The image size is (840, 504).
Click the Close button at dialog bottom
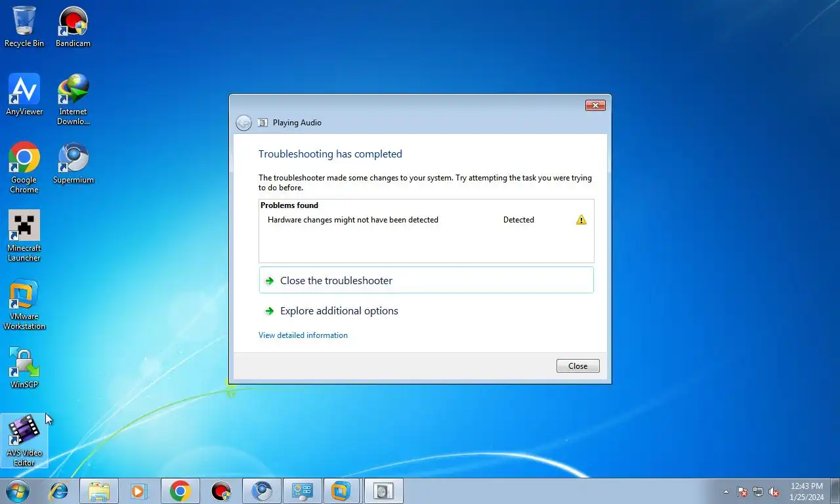577,366
